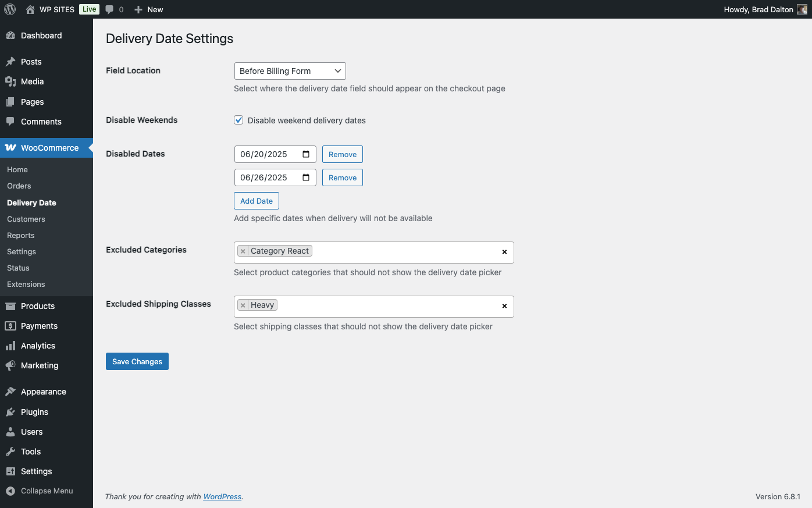The width and height of the screenshot is (812, 508).
Task: Open the calendar picker for 06/26/2025
Action: (306, 177)
